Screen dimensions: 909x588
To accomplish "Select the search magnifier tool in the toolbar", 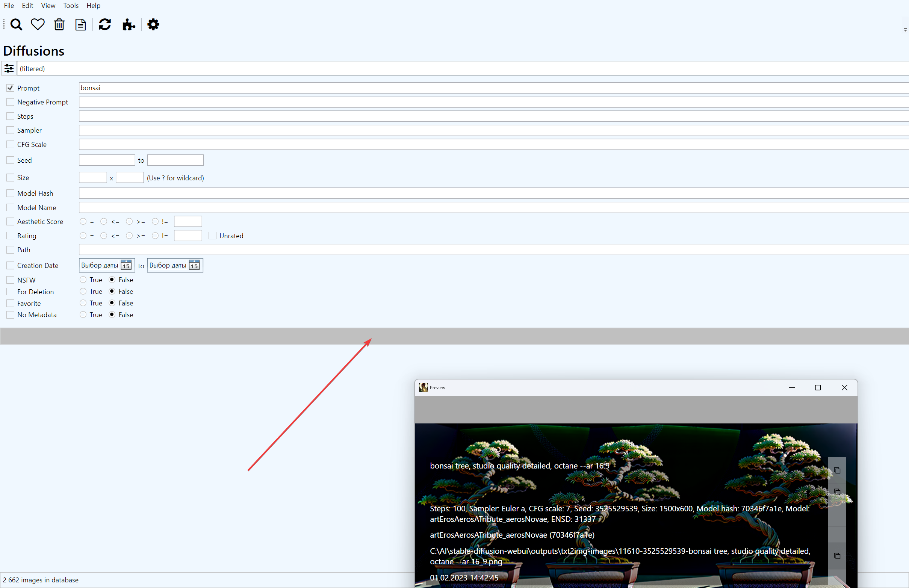I will pos(16,24).
